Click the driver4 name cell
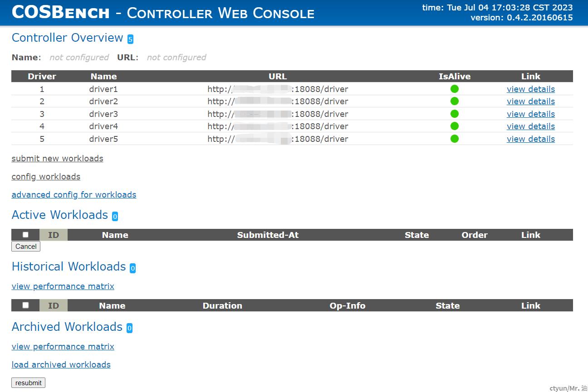This screenshot has height=392, width=588. pyautogui.click(x=103, y=126)
